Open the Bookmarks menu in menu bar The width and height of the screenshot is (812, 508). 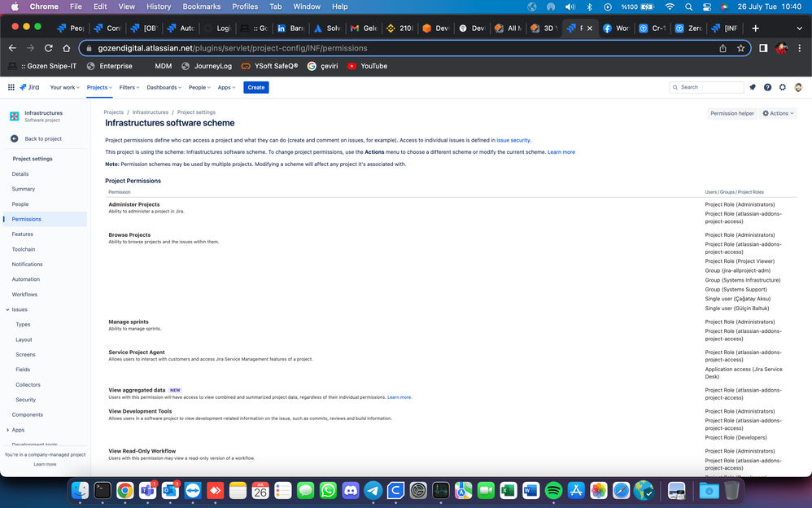(x=202, y=7)
